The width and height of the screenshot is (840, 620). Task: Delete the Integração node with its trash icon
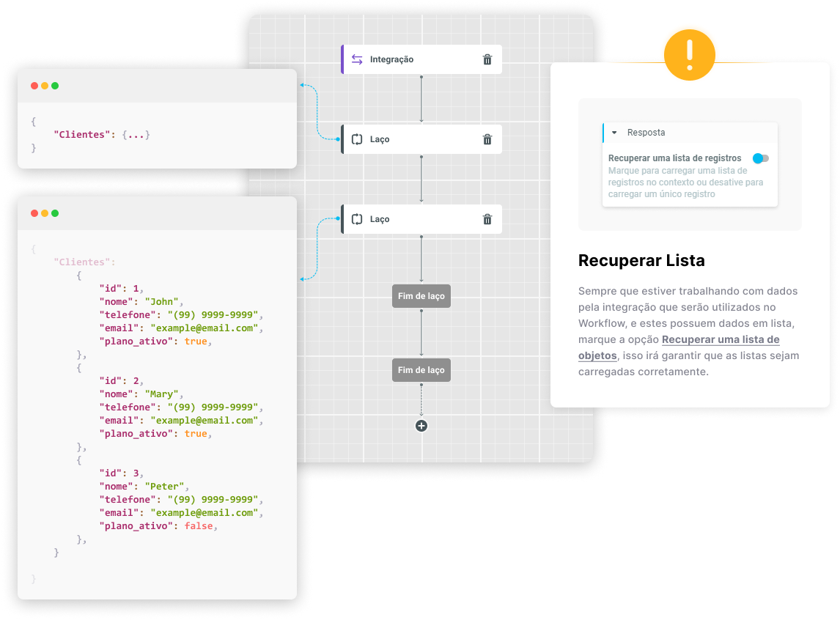(487, 59)
